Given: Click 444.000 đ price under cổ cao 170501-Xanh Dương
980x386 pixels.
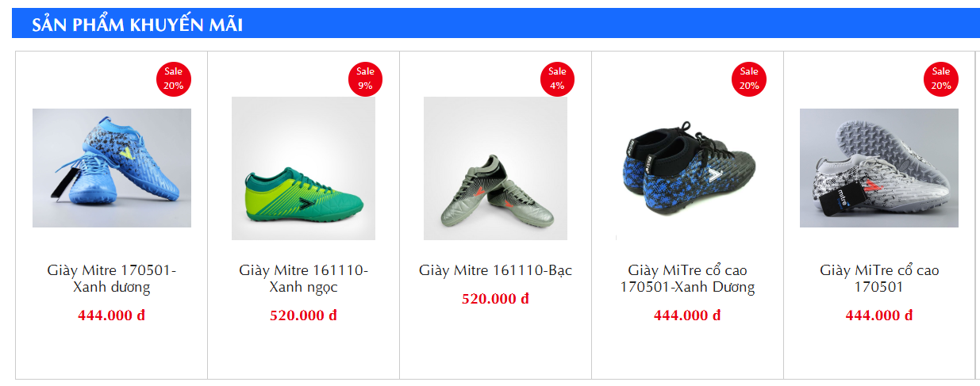Looking at the screenshot, I should pyautogui.click(x=687, y=315).
